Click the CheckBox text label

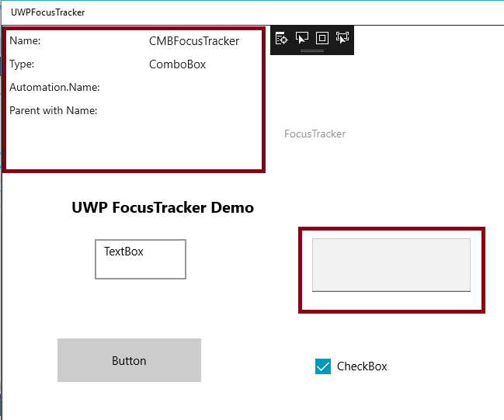pyautogui.click(x=362, y=366)
